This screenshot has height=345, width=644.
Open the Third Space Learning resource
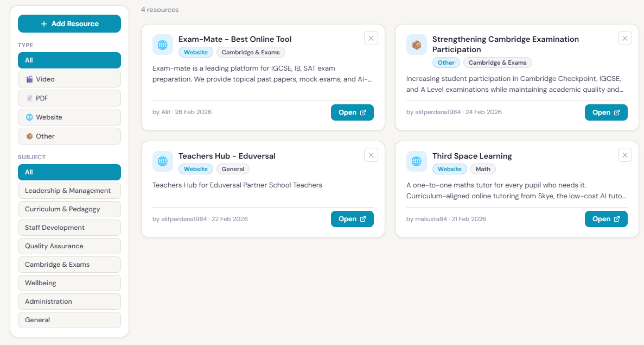606,219
